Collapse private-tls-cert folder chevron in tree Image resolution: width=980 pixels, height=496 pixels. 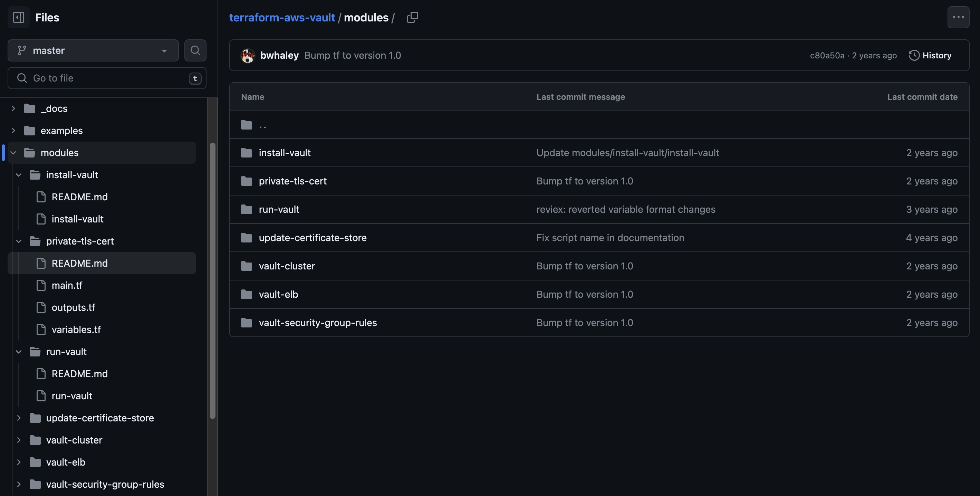pos(19,241)
